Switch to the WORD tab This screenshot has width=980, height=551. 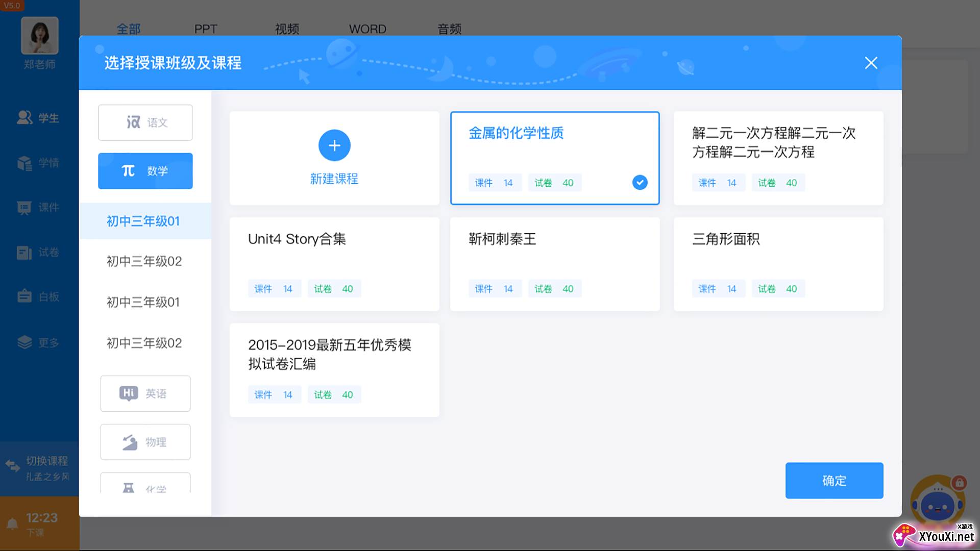click(x=367, y=29)
